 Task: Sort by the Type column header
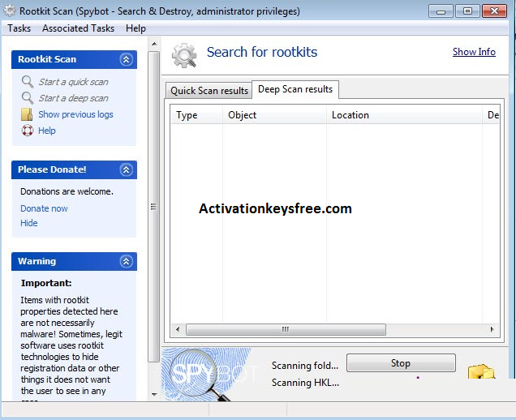point(196,115)
